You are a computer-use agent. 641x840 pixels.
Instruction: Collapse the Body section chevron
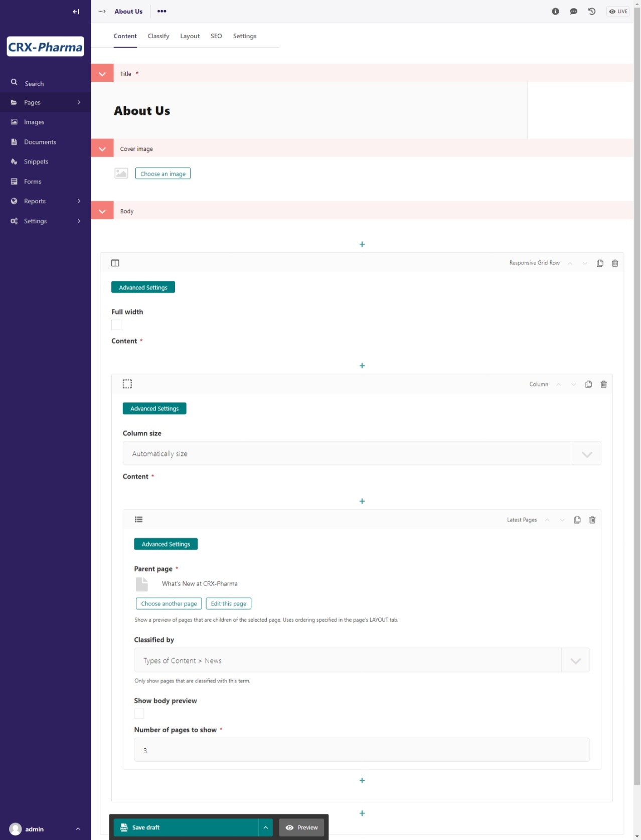(x=102, y=211)
